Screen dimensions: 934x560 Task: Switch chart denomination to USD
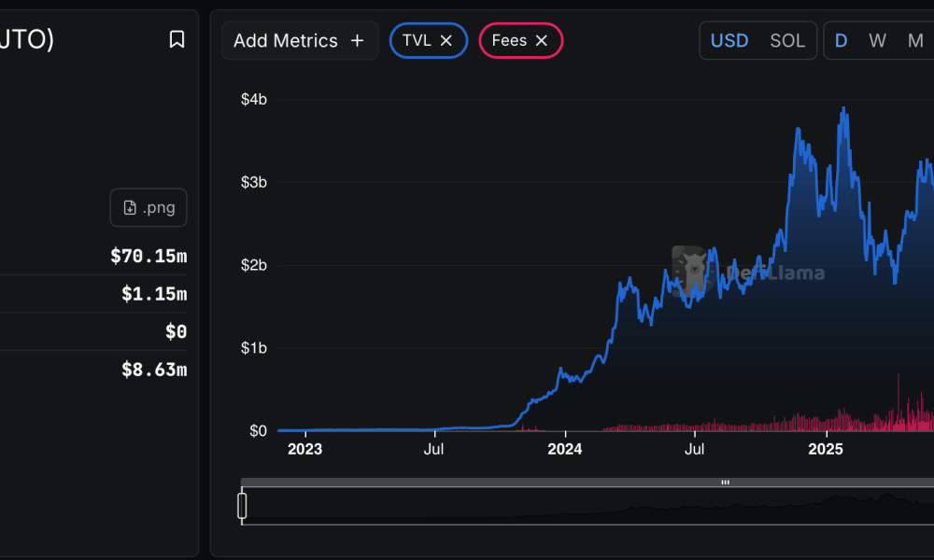729,41
